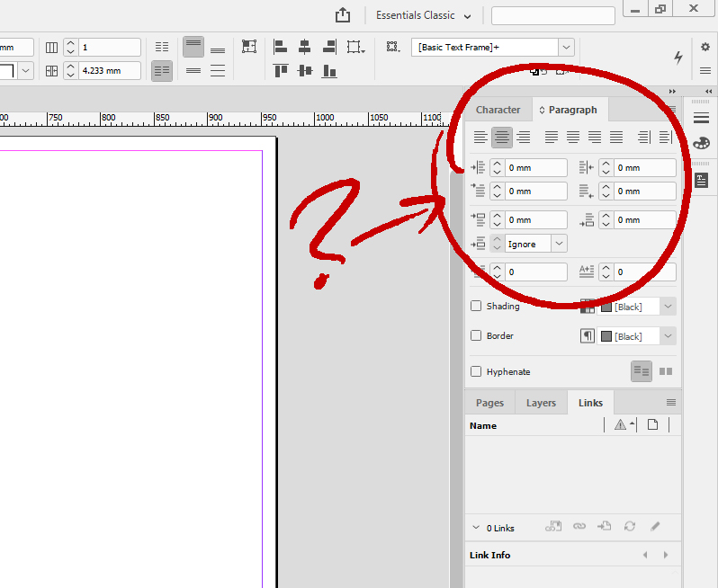Select vertical align center in control bar
This screenshot has width=718, height=588.
pyautogui.click(x=193, y=71)
